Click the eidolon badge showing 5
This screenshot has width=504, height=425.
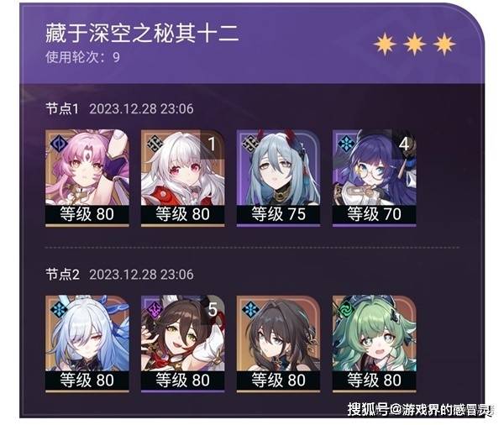coord(213,310)
